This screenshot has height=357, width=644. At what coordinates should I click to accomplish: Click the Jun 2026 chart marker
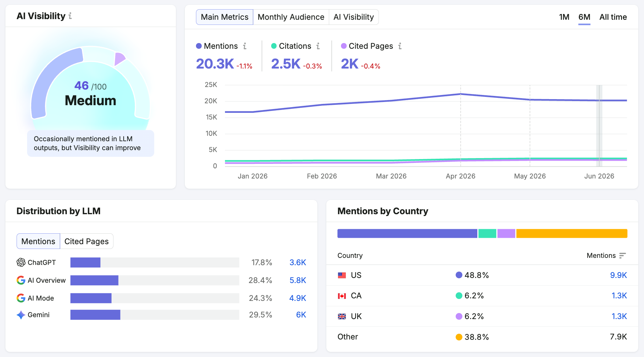[599, 126]
